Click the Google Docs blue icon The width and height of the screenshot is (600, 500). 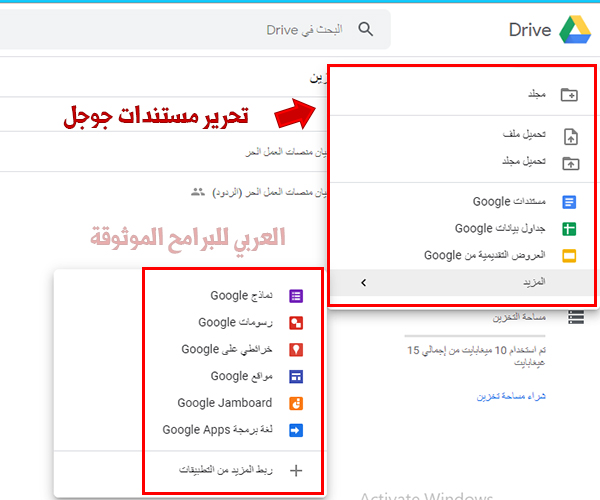tap(569, 202)
